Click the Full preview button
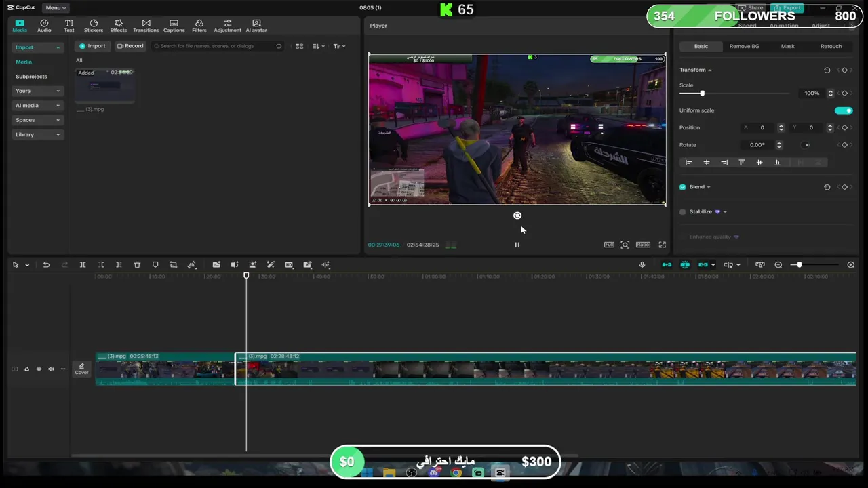The image size is (868, 488). [x=609, y=245]
